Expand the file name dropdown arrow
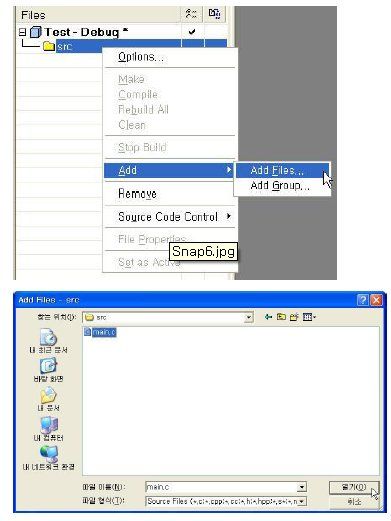 point(302,487)
